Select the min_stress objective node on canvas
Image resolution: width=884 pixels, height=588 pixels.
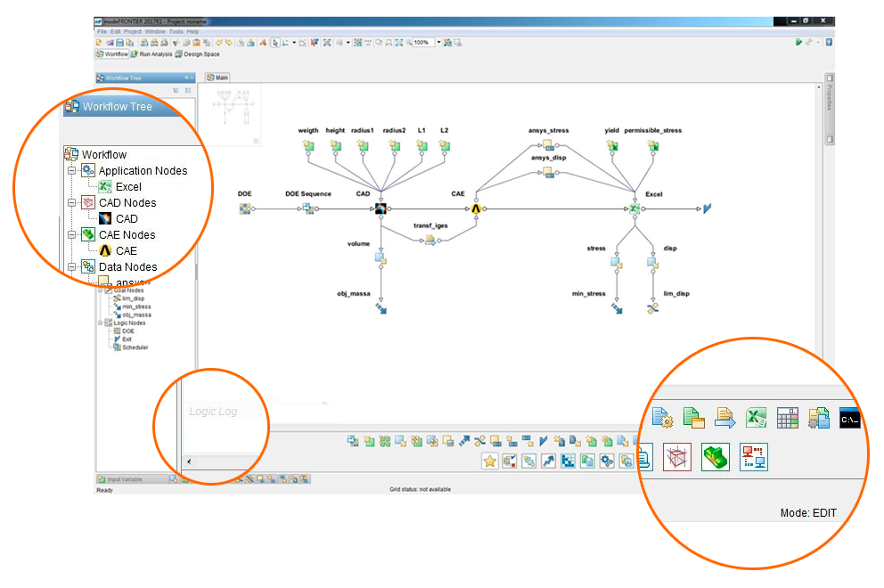click(x=617, y=308)
